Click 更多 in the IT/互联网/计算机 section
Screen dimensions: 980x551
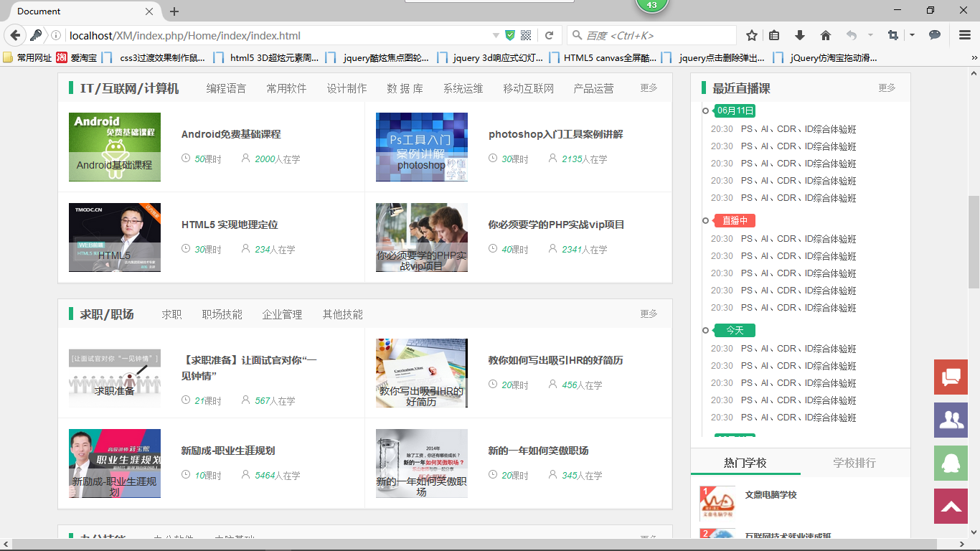(649, 88)
